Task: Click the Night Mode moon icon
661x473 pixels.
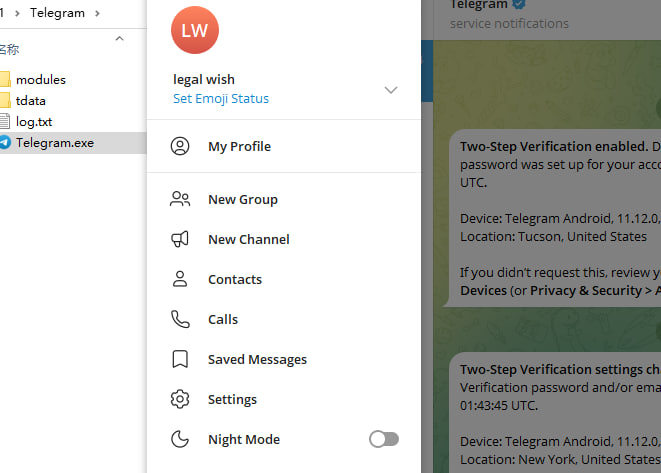Action: tap(180, 439)
